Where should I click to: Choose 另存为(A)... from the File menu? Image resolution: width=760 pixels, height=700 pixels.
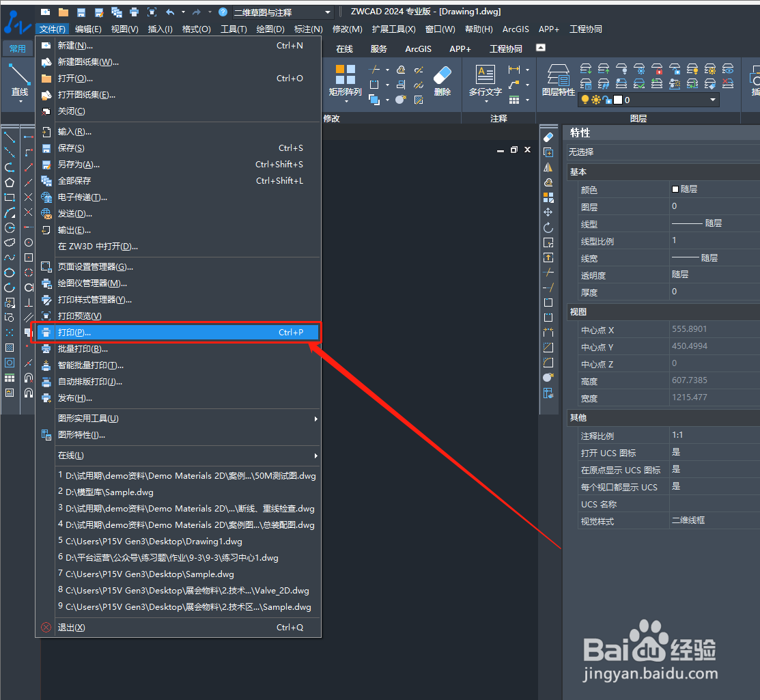(178, 165)
